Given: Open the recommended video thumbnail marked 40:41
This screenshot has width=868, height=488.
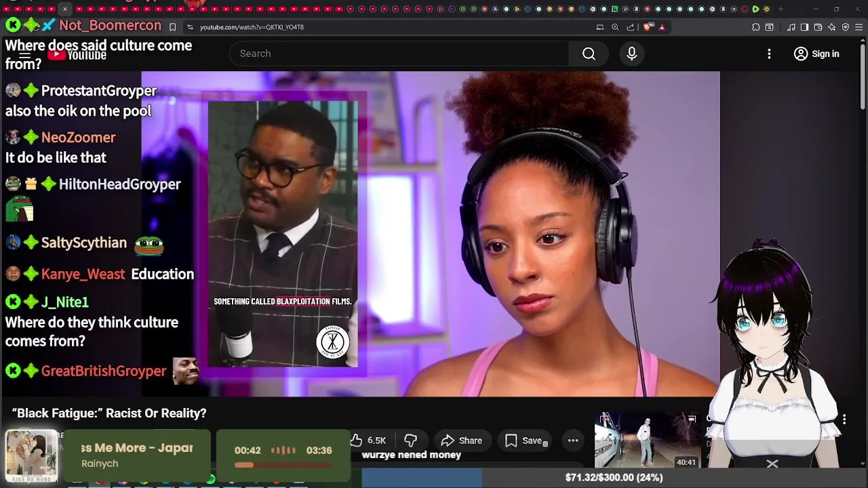Looking at the screenshot, I should [647, 440].
